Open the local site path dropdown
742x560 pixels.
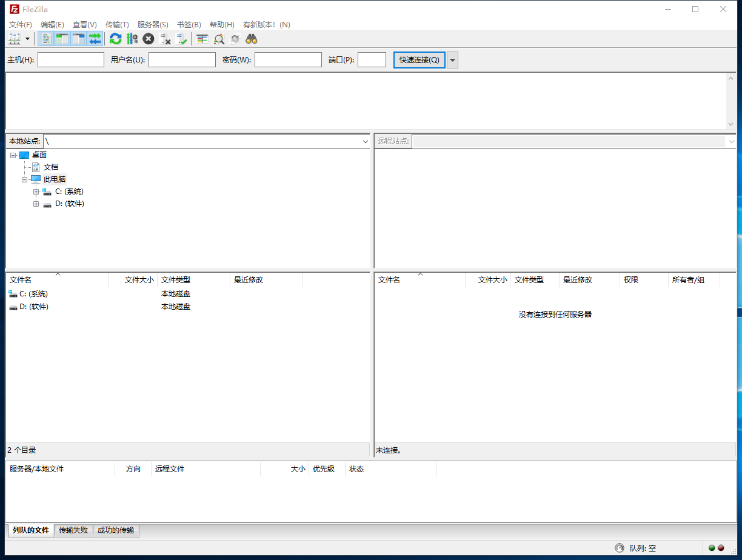365,141
